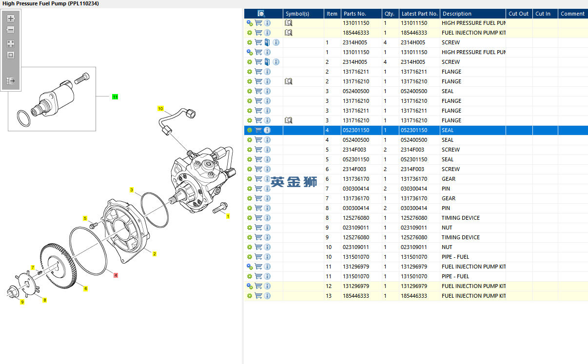The image size is (588, 364).
Task: Click the single-square fit view button
Action: click(11, 55)
